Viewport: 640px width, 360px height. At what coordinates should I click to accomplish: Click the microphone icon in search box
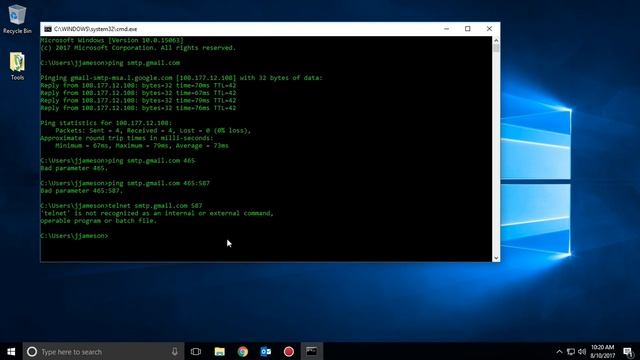tap(175, 351)
